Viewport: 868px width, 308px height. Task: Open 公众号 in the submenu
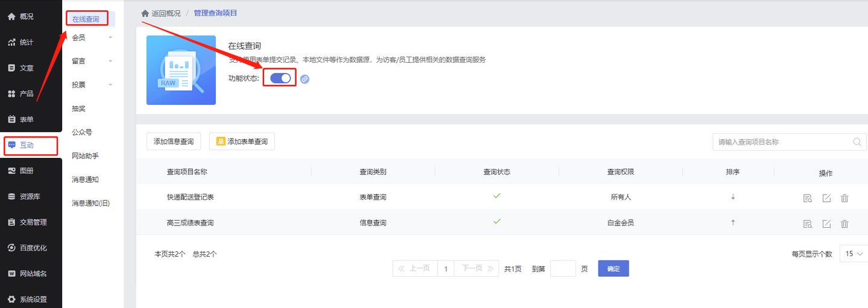81,132
